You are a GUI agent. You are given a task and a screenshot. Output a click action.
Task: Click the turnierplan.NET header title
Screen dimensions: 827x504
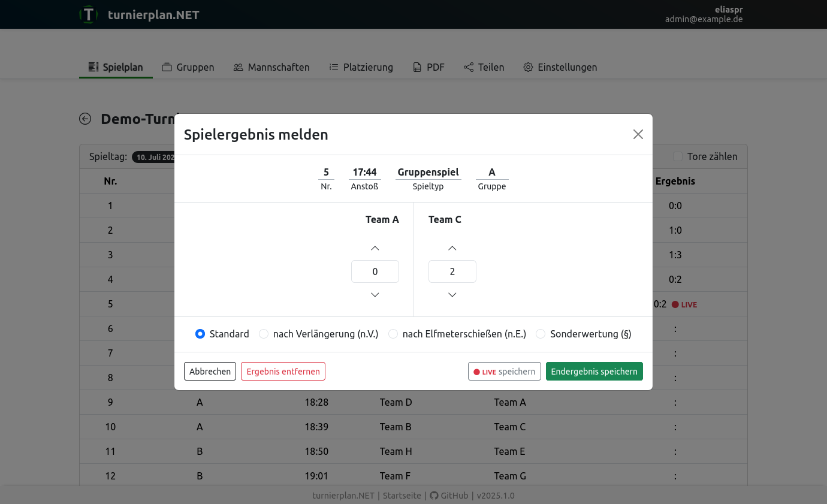click(153, 15)
